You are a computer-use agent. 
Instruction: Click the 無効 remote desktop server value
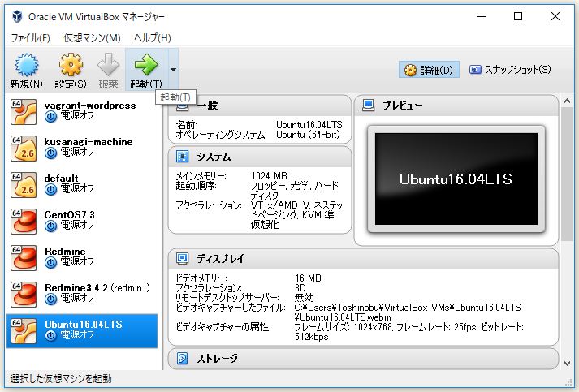point(304,298)
